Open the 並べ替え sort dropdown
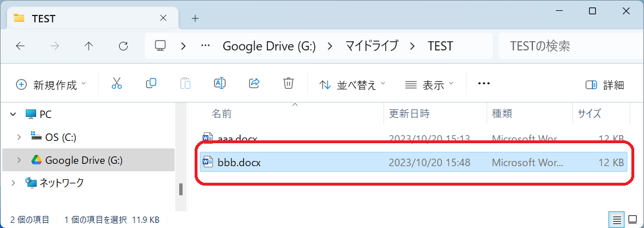This screenshot has width=644, height=228. pos(353,85)
